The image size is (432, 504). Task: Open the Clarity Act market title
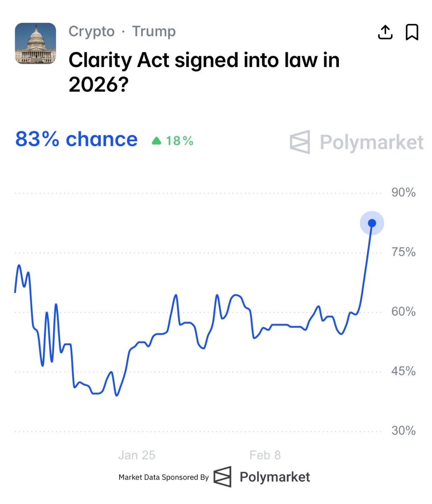point(204,72)
